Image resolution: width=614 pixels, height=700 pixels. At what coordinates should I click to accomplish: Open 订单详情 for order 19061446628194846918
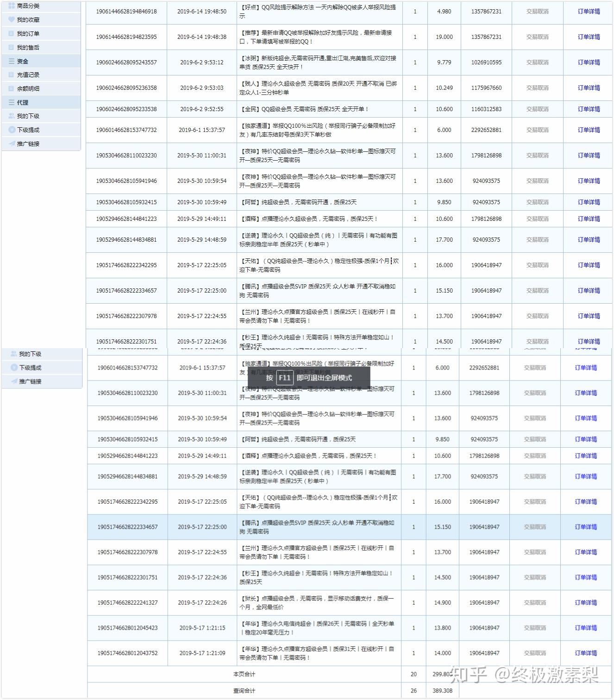589,12
